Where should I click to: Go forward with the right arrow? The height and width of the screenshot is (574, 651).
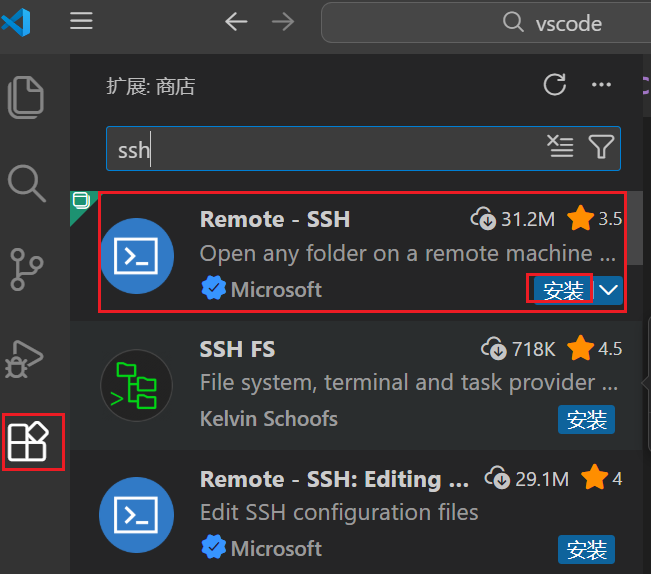point(283,22)
